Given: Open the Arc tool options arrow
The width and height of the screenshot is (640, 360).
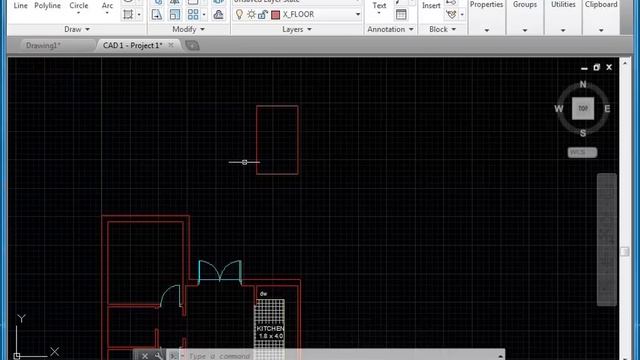Looking at the screenshot, I should 107,13.
